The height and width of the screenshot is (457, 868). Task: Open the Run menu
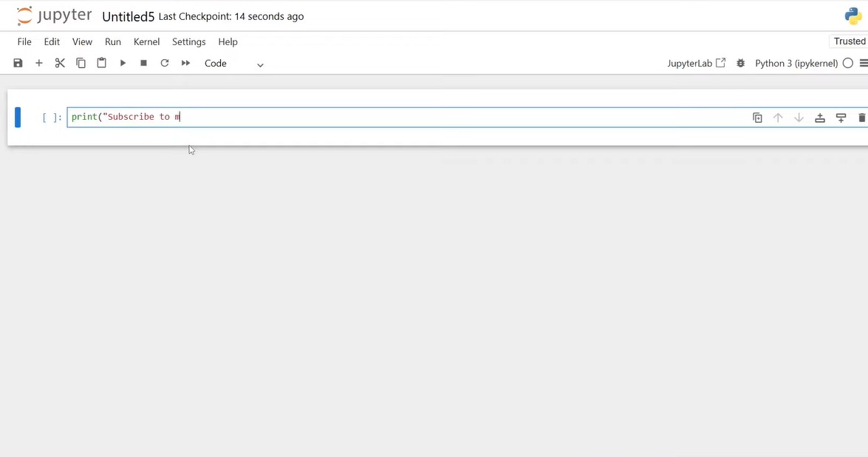[x=113, y=41]
